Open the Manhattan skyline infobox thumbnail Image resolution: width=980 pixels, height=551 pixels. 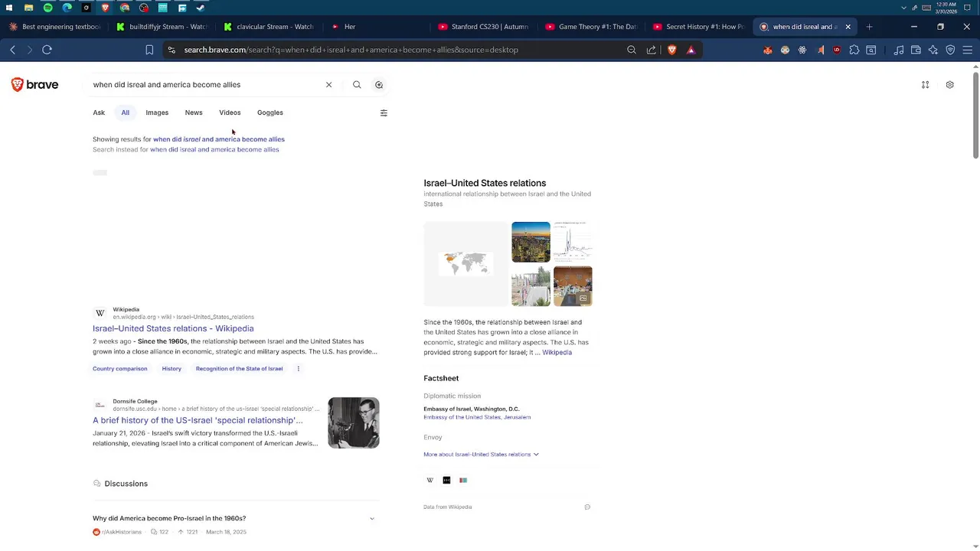click(531, 242)
